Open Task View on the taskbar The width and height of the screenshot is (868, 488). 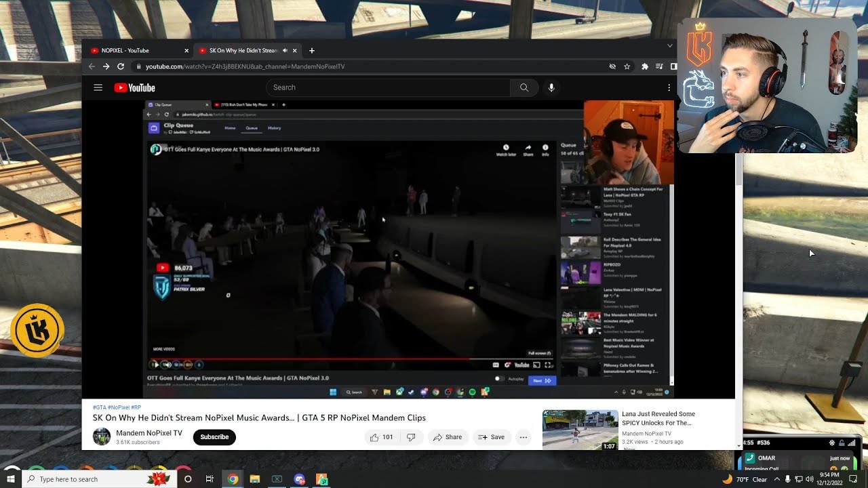click(x=210, y=479)
